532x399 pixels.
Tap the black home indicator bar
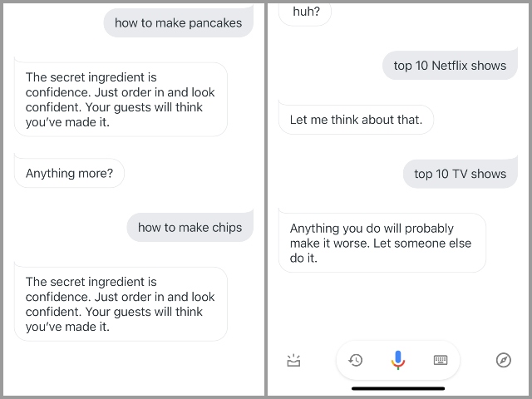[398, 388]
